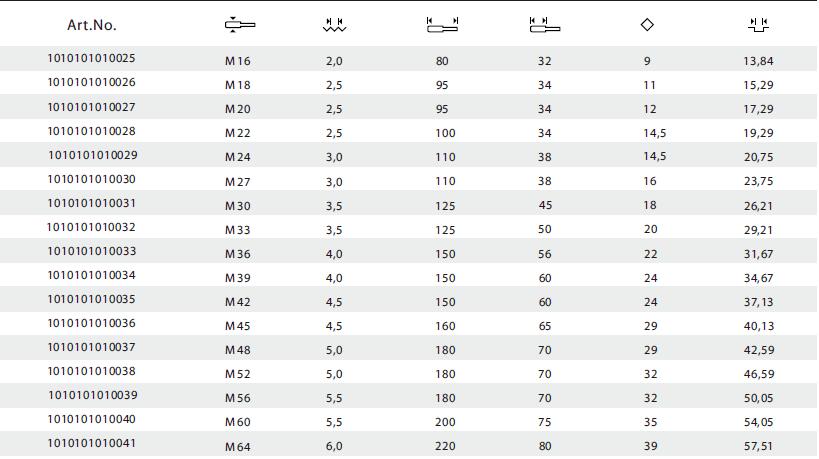Select article number 1010101010033
819x459 pixels.
(91, 251)
